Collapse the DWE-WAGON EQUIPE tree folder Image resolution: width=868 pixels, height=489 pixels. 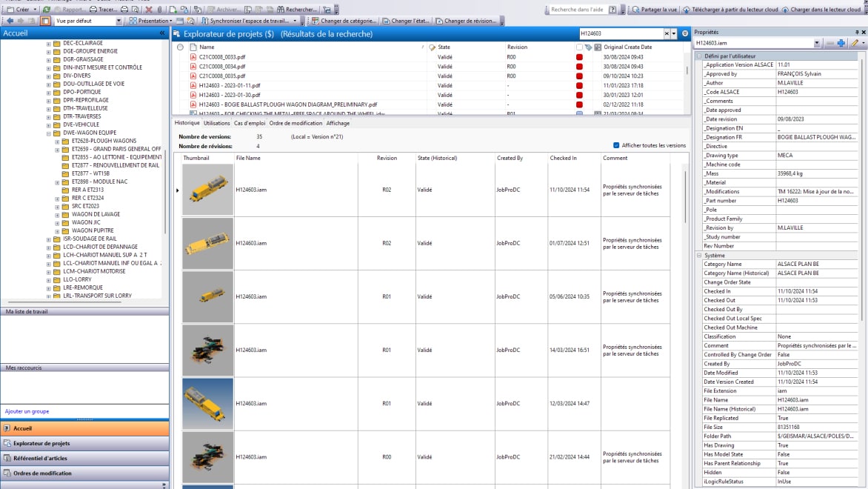point(49,133)
